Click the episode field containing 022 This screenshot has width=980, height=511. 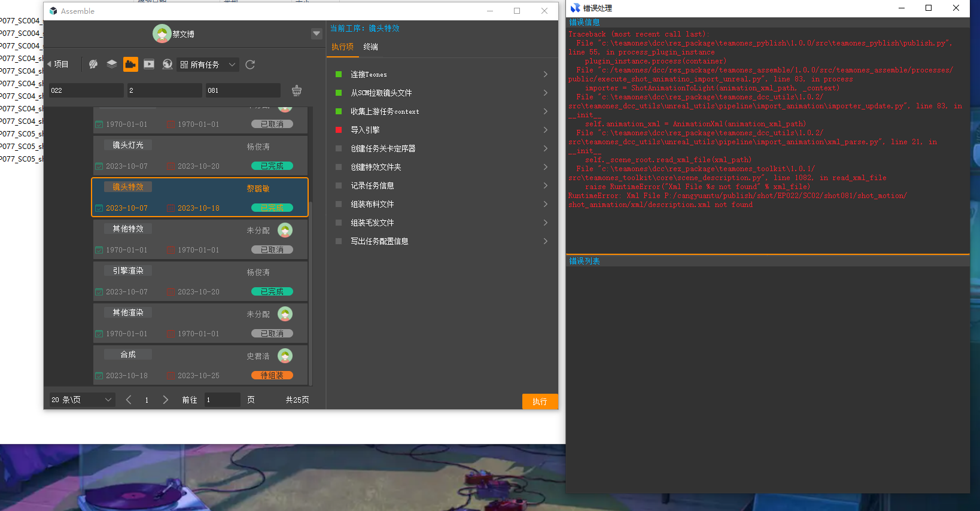[86, 90]
